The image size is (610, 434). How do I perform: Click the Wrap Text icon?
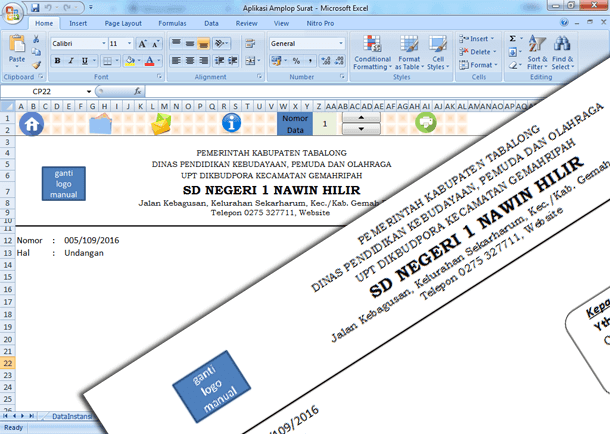pyautogui.click(x=250, y=44)
